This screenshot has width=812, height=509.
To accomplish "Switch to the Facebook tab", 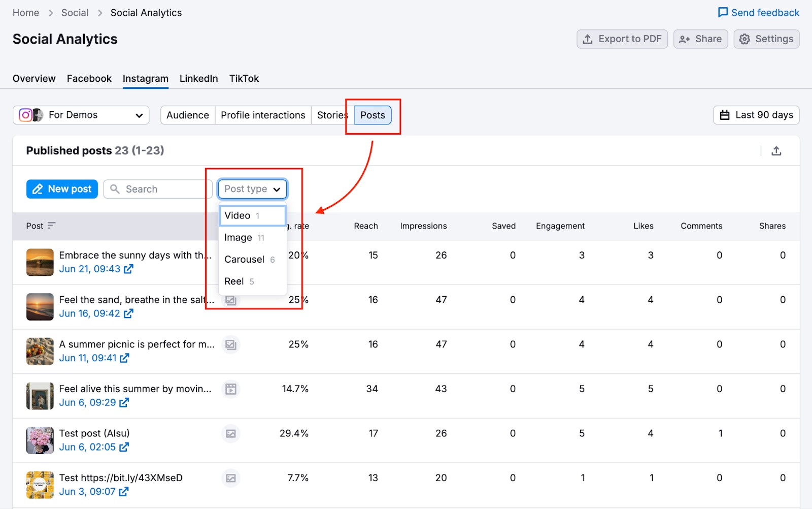I will (89, 78).
